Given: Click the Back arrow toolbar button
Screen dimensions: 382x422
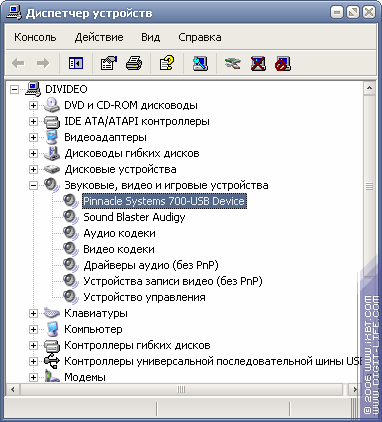Looking at the screenshot, I should pos(18,63).
